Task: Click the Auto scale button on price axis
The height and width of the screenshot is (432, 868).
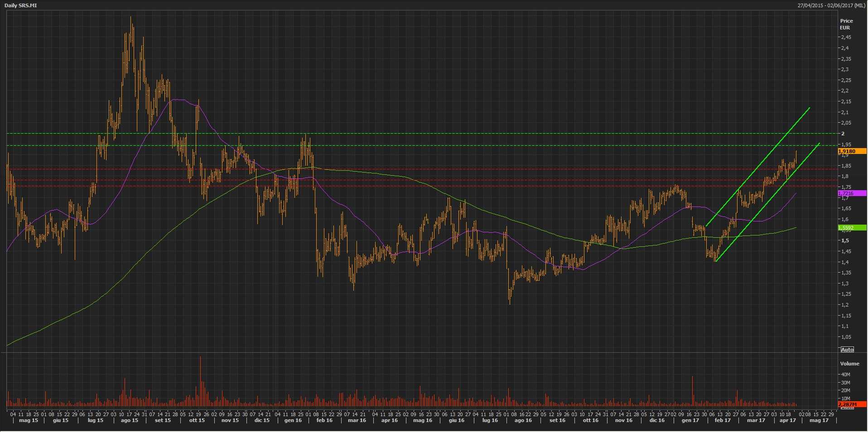Action: (x=847, y=349)
